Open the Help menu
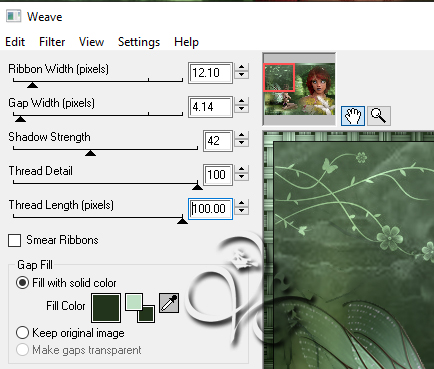The width and height of the screenshot is (434, 369). pos(186,42)
